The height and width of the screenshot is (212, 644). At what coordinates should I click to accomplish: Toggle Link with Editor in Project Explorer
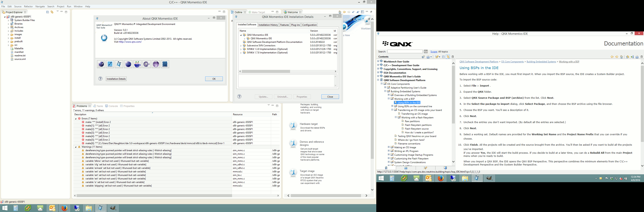point(52,12)
